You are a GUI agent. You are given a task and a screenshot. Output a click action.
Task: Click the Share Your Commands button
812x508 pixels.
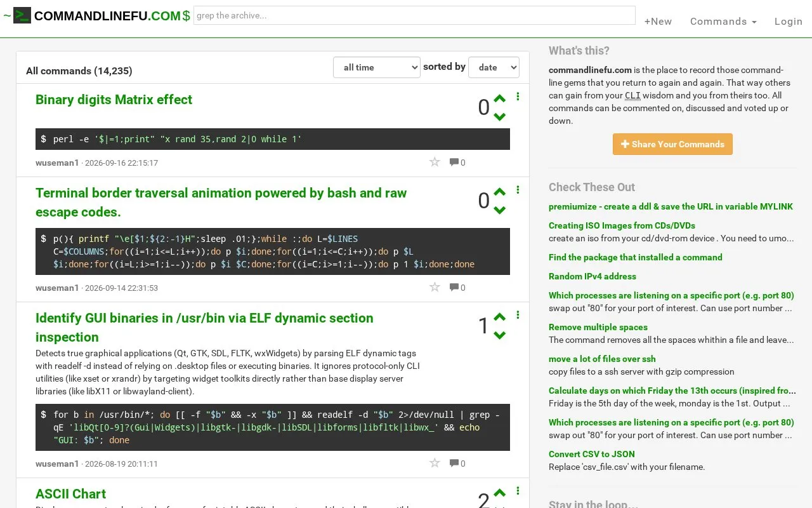point(672,144)
